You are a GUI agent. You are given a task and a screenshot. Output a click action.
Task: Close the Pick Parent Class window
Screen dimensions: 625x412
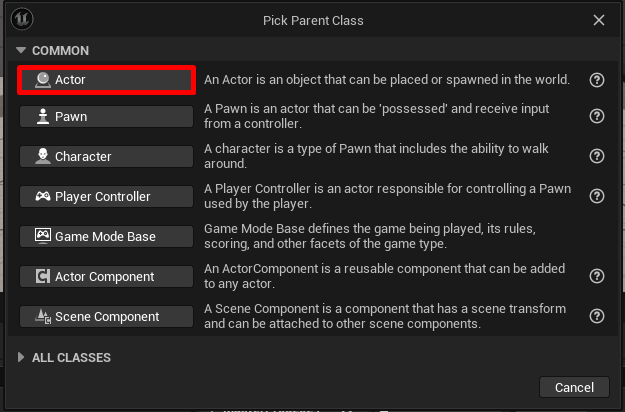pyautogui.click(x=598, y=20)
